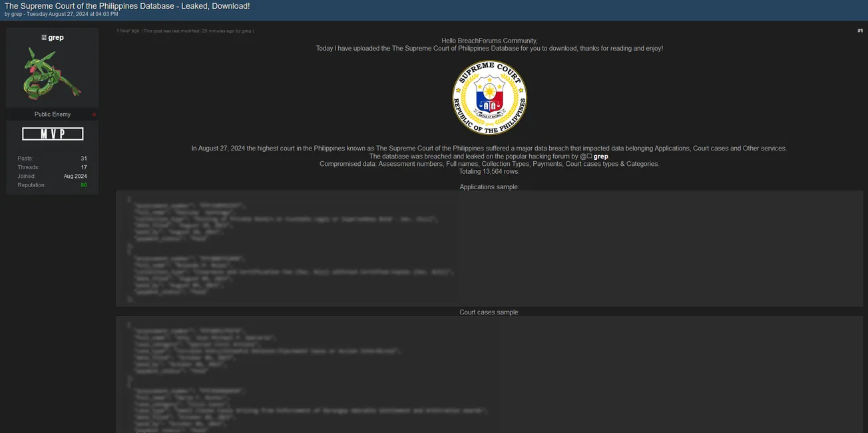Click the Joined Aug 2024 date
Viewport: 868px width, 433px height.
coord(75,177)
